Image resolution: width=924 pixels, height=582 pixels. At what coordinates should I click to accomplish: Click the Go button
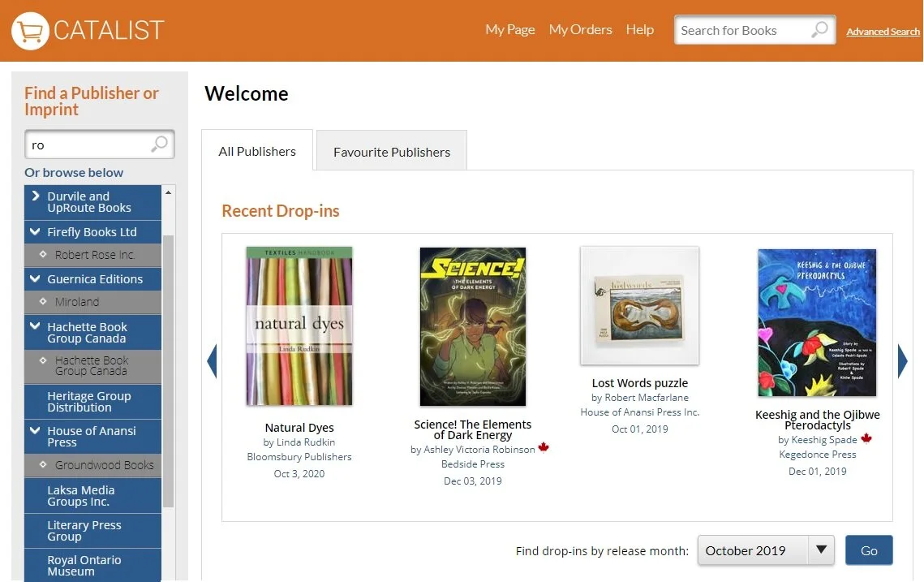click(x=869, y=550)
